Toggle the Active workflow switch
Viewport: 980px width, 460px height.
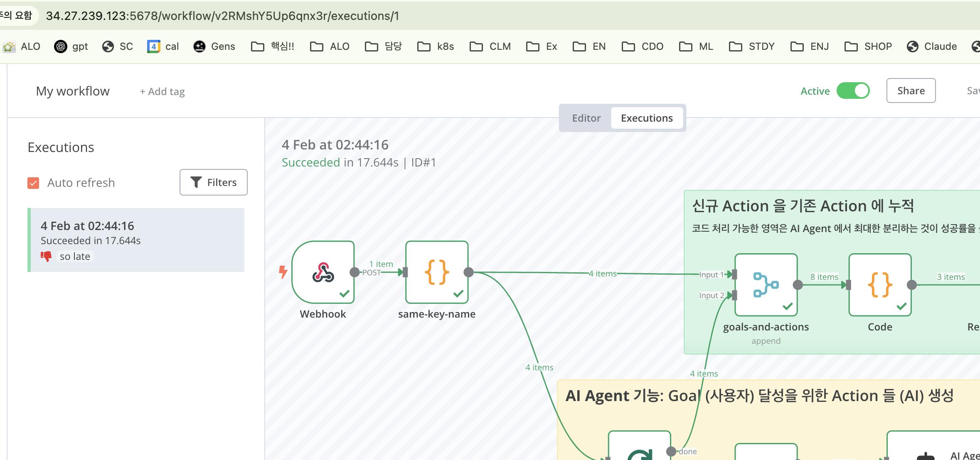(x=853, y=91)
